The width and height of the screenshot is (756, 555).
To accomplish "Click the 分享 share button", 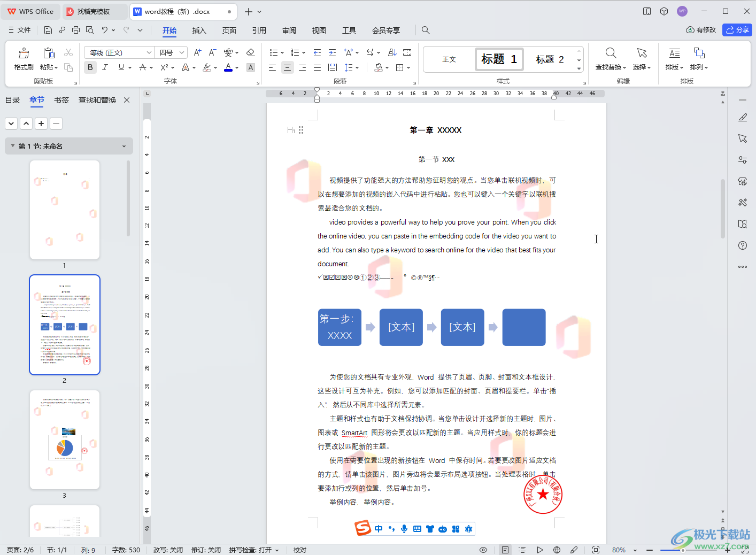I will 737,30.
